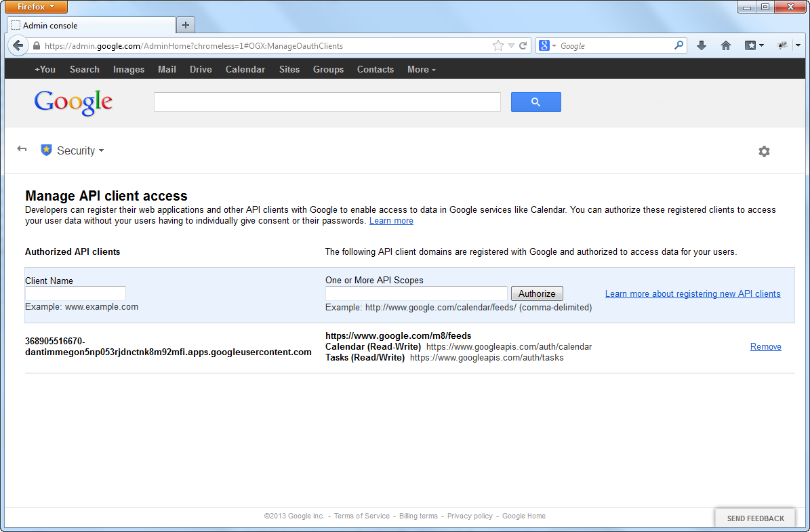Open the Firefox application menu

tap(36, 7)
